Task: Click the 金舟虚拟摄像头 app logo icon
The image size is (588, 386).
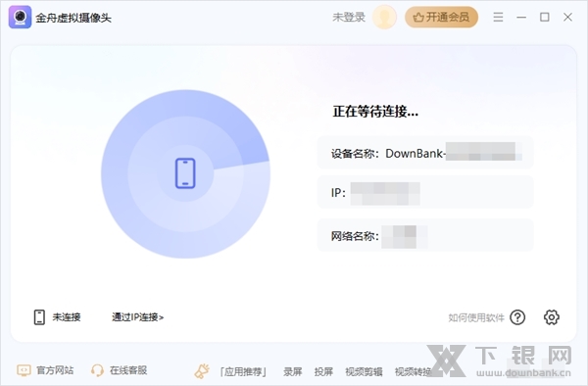Action: pos(20,18)
